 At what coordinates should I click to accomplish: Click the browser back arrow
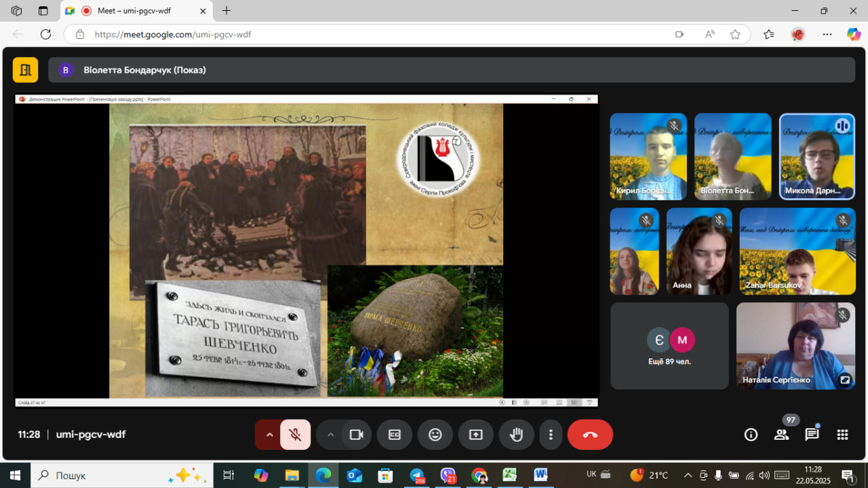click(18, 34)
